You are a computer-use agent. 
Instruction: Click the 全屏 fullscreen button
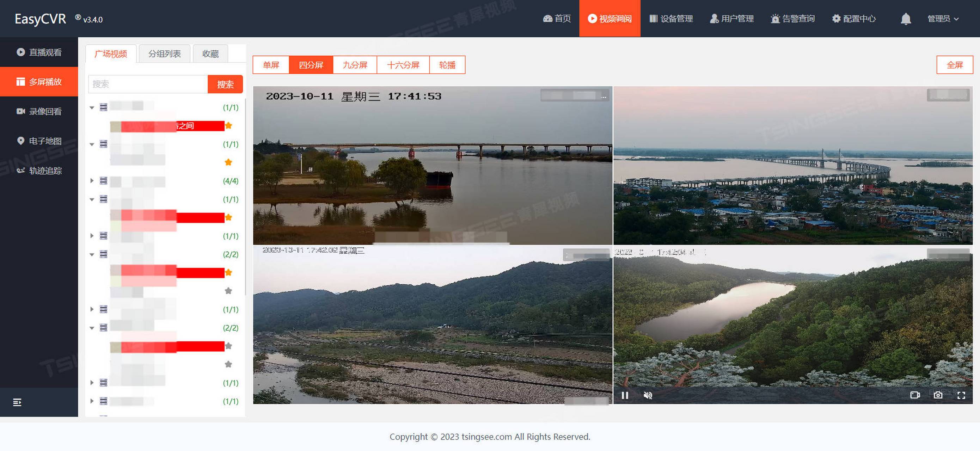954,64
